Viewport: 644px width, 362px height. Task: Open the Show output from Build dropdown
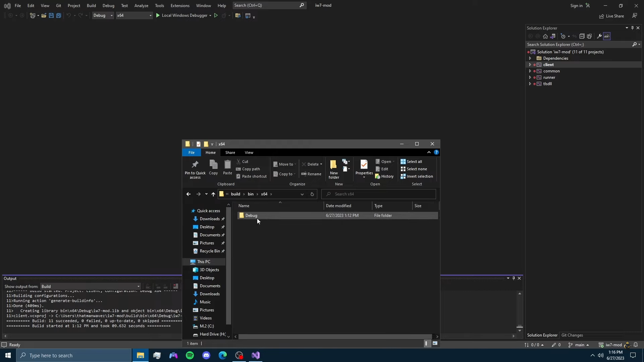point(90,286)
